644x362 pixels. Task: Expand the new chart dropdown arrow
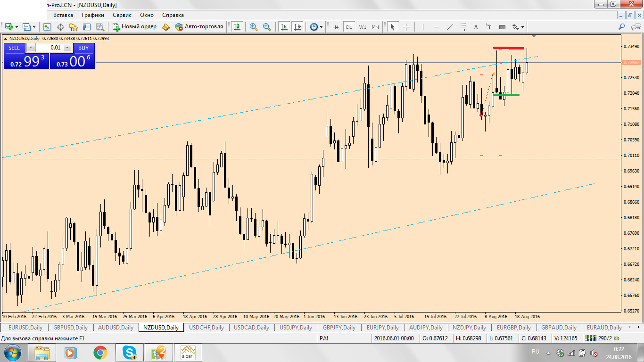tap(17, 27)
